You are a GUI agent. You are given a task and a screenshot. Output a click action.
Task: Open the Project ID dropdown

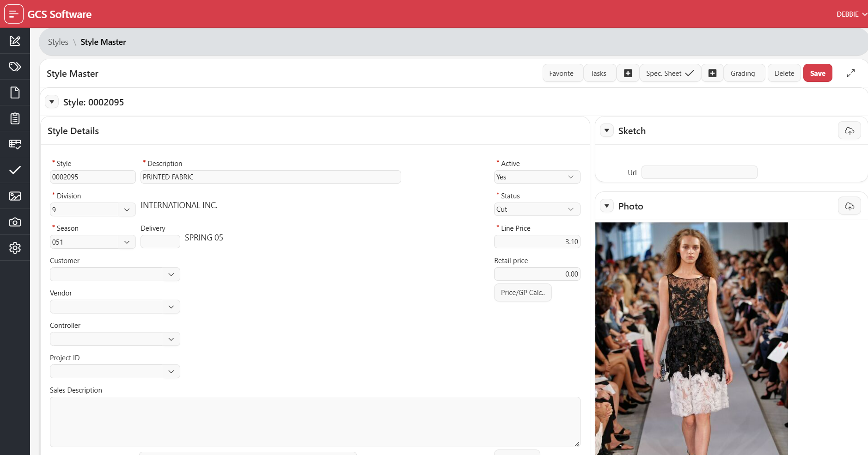(x=171, y=371)
